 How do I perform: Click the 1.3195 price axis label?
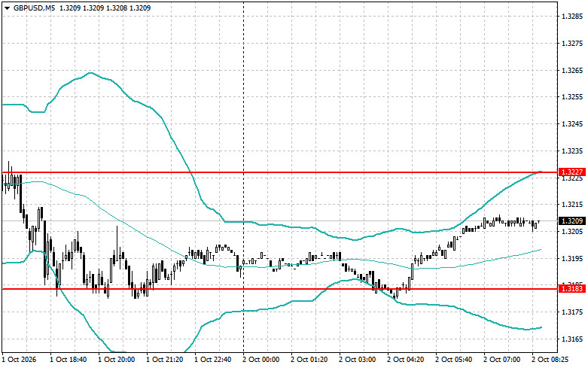tap(572, 259)
